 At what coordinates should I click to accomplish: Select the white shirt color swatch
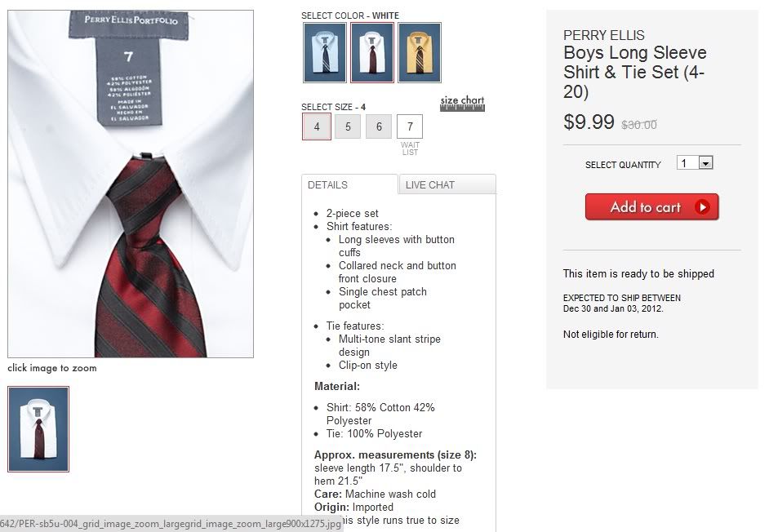(x=371, y=52)
